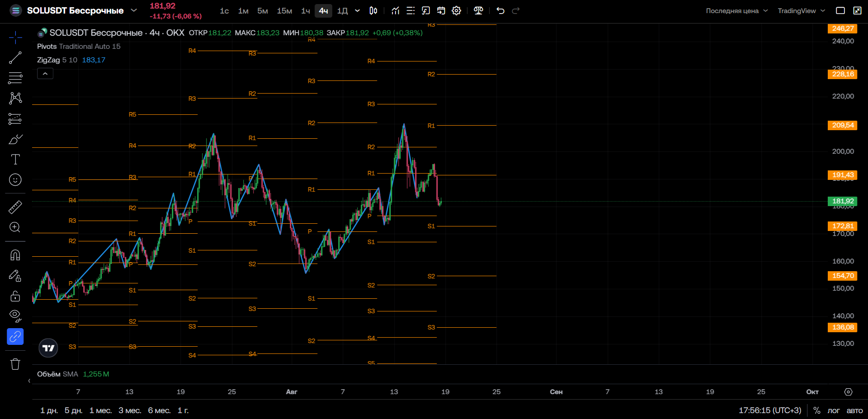The width and height of the screenshot is (868, 419).
Task: Collapse the indicator legend chevron
Action: [45, 74]
